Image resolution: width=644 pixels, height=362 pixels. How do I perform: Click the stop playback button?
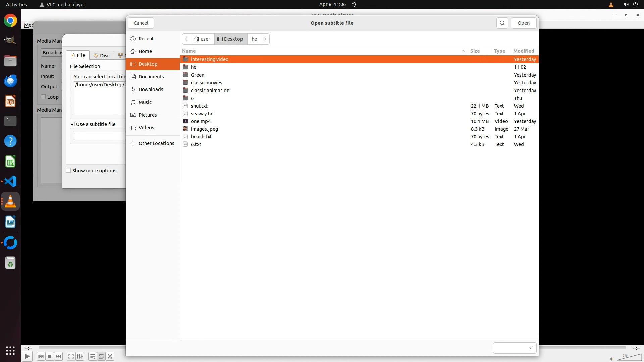point(50,356)
